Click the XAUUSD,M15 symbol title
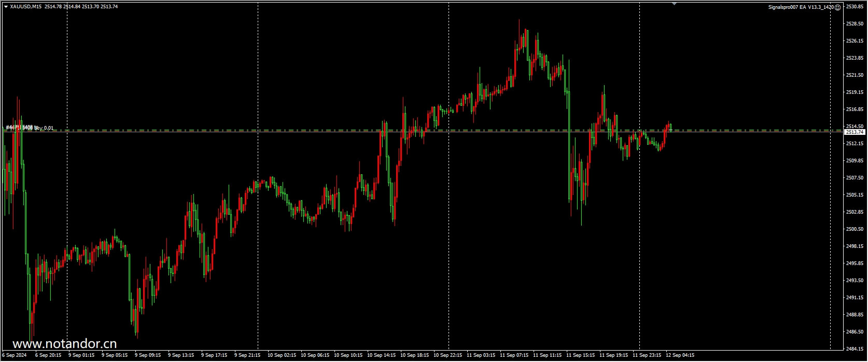 pos(26,7)
